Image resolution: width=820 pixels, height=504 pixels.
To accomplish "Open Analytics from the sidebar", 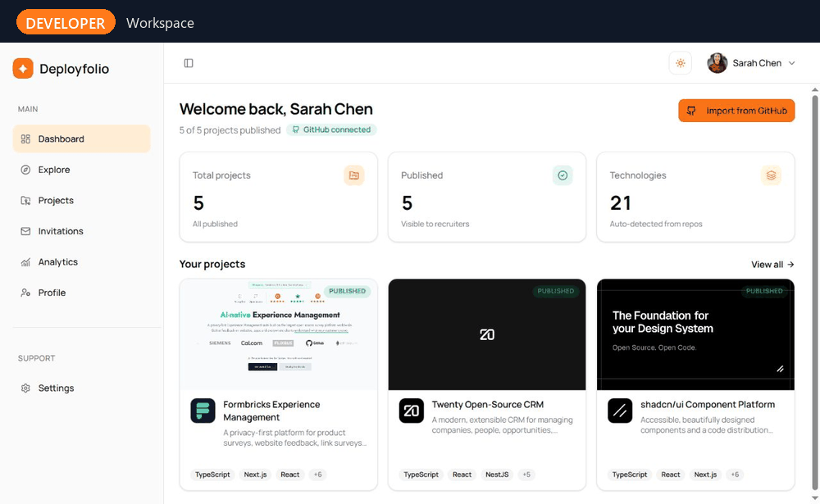I will [81, 262].
